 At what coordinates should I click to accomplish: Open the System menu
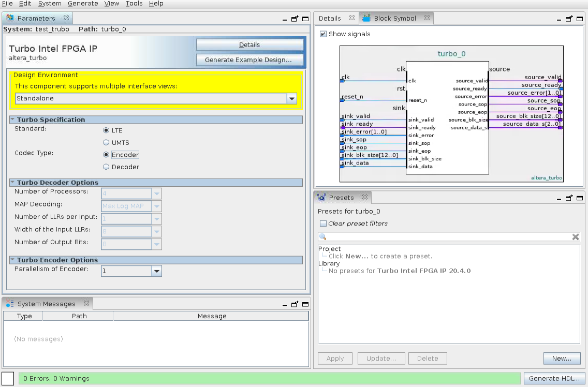click(x=50, y=4)
